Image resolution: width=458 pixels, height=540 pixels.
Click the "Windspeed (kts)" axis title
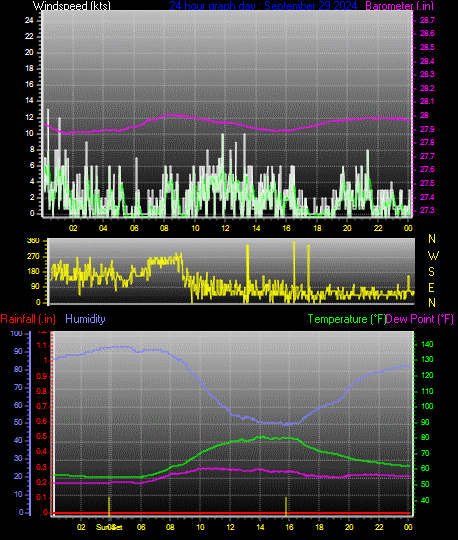tap(72, 6)
